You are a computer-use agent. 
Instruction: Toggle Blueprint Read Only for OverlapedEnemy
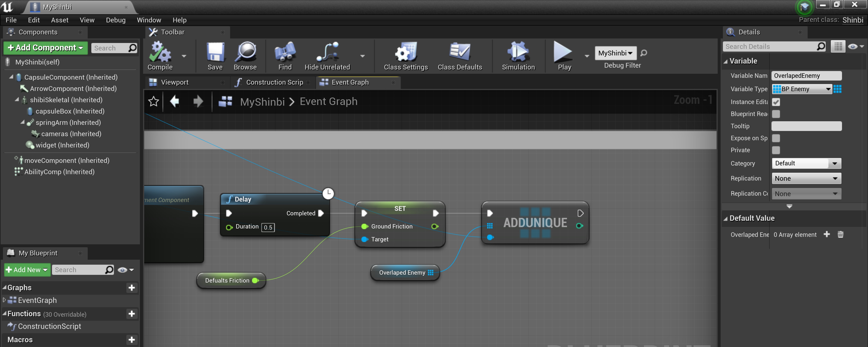pos(776,114)
